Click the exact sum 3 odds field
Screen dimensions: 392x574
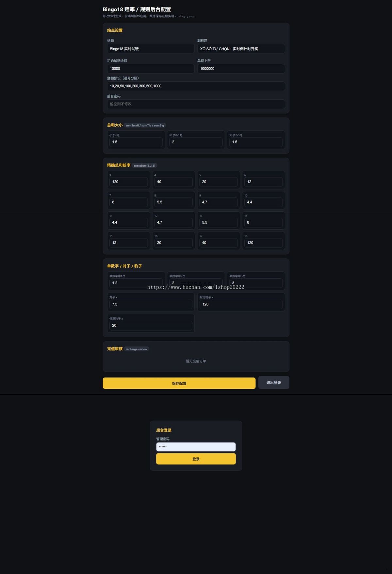tap(128, 182)
